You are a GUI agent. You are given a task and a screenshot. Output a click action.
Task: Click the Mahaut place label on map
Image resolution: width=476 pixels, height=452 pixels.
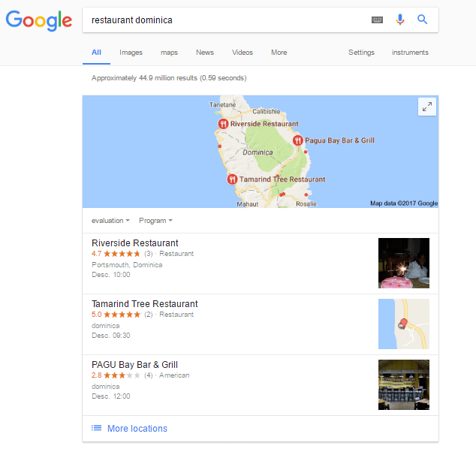[x=248, y=204]
